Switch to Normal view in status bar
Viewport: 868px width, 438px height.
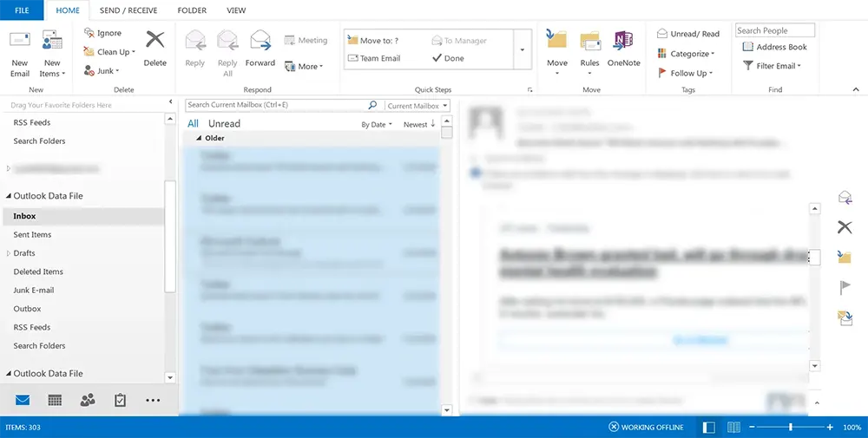708,427
